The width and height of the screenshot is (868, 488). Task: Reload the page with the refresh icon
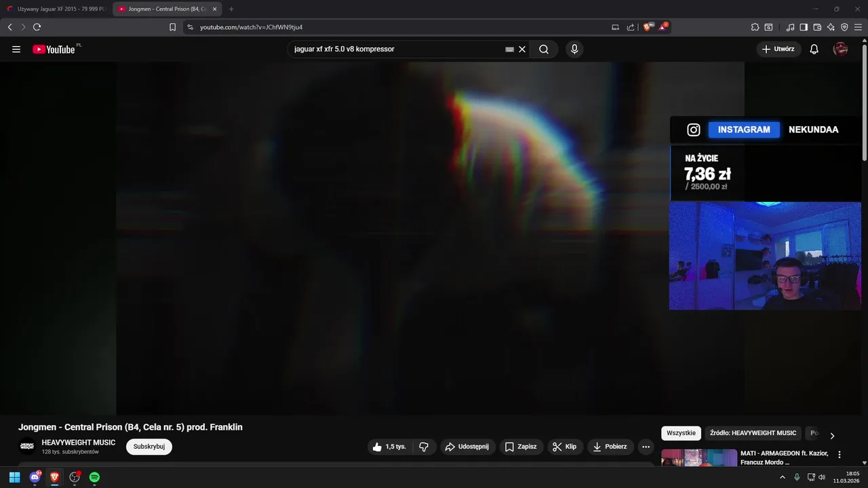(x=37, y=27)
